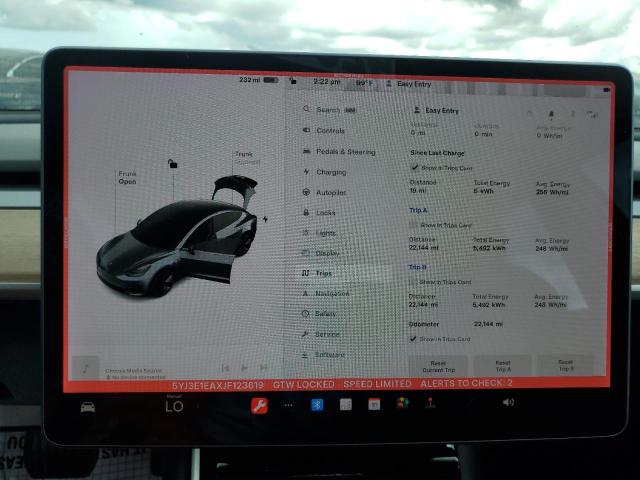Tap the next track media control

[264, 368]
